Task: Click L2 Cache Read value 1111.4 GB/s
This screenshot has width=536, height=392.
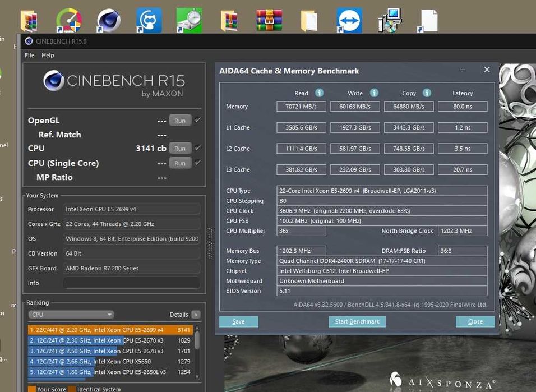Action: pyautogui.click(x=301, y=149)
